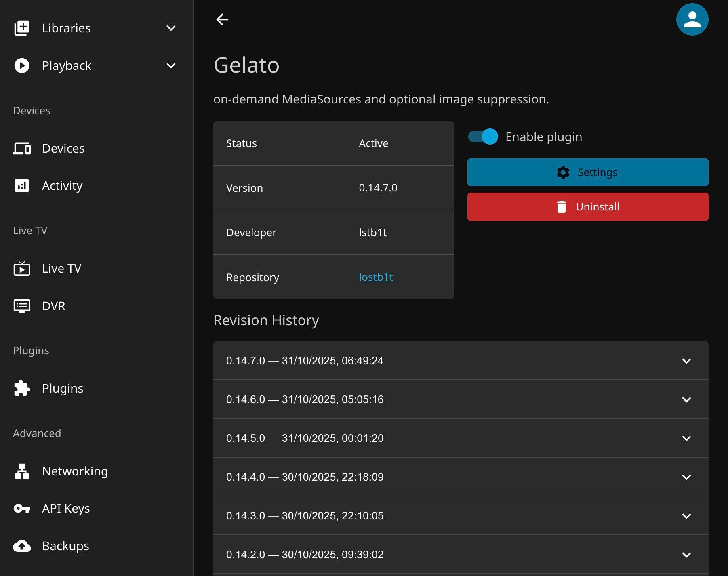
Task: Expand the 0.14.2.0 revision row
Action: coord(686,555)
